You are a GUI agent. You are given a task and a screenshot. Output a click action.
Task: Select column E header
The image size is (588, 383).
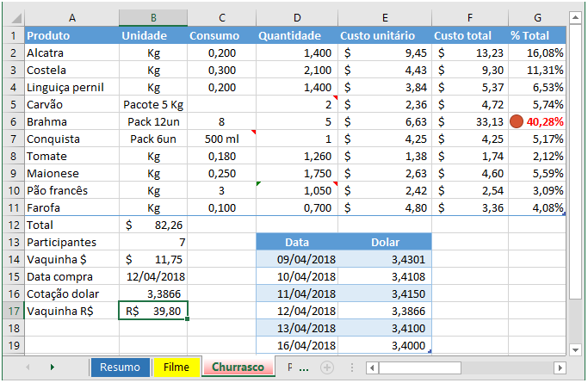coord(383,18)
